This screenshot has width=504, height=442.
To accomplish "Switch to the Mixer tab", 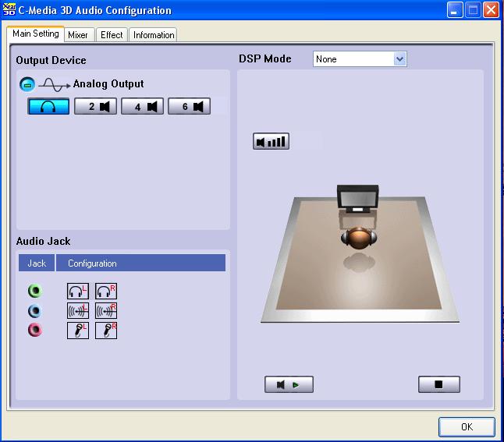I will pos(80,35).
